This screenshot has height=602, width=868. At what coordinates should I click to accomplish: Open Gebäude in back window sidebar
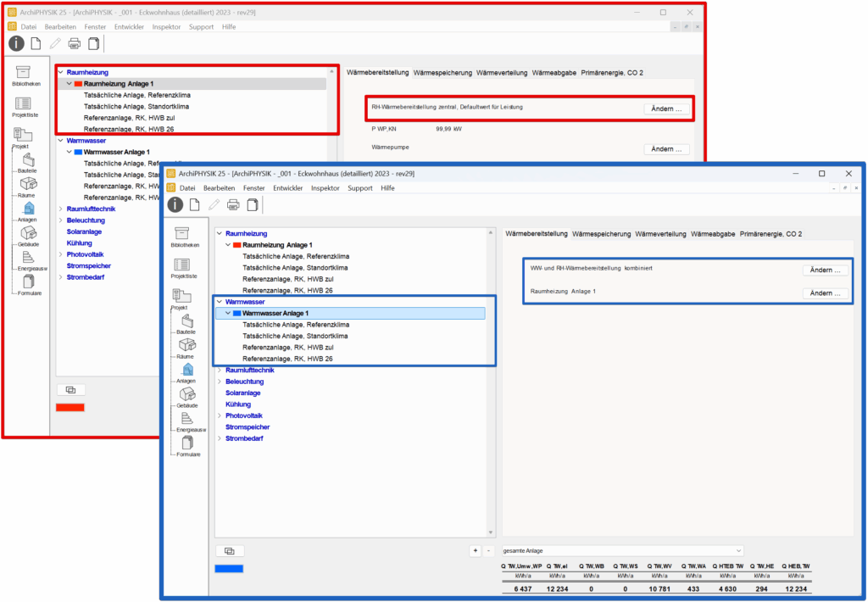(28, 236)
